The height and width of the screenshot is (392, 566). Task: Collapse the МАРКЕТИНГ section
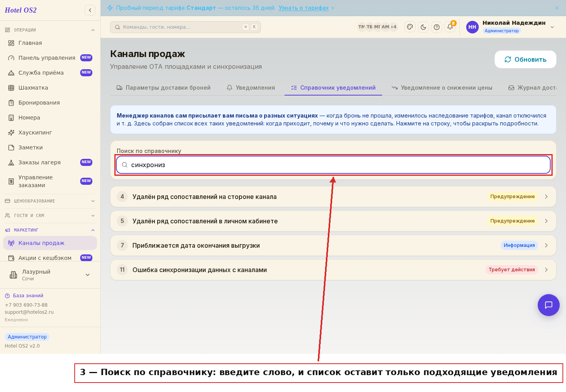coord(50,230)
